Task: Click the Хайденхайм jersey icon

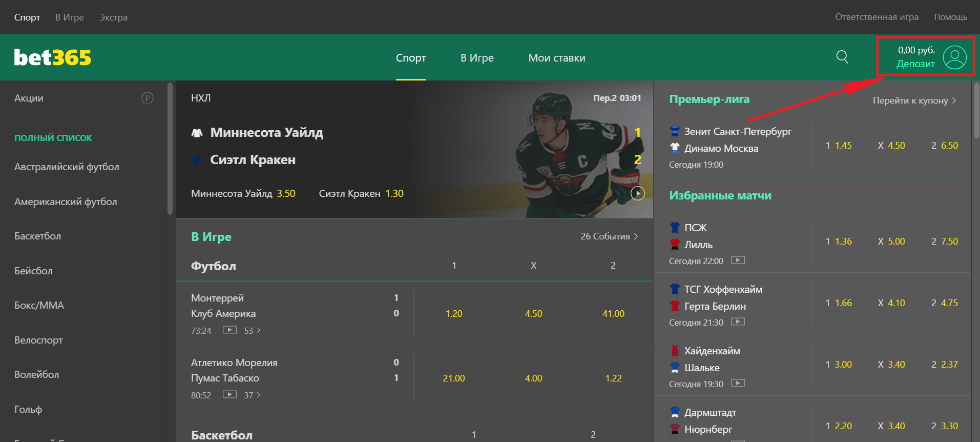Action: tap(675, 351)
